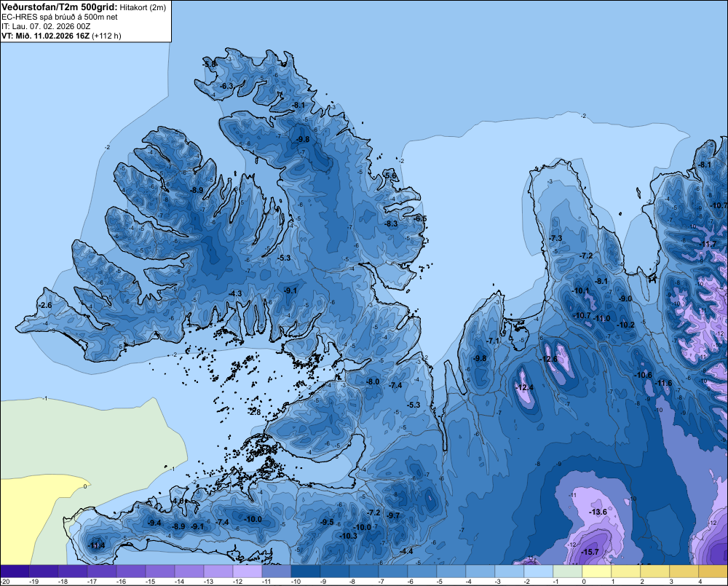Click the -2.6 temperature value

(x=45, y=305)
